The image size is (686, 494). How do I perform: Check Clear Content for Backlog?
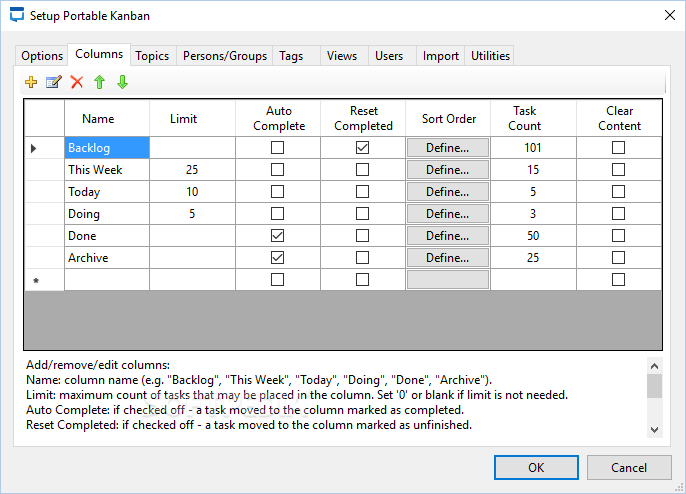point(618,147)
